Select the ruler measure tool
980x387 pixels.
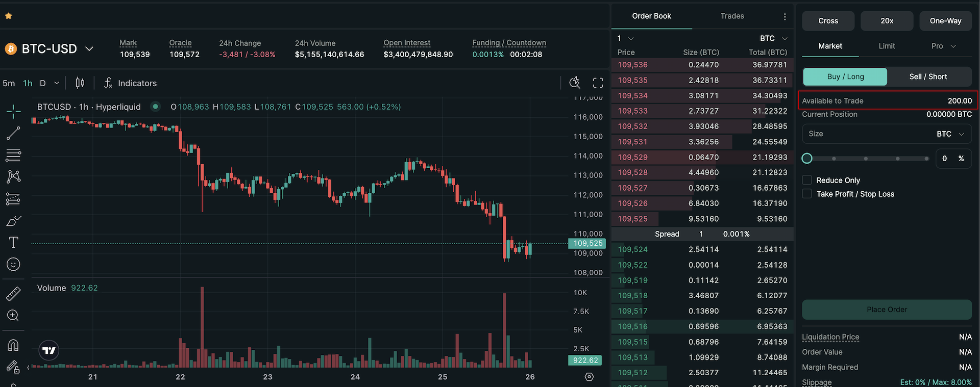tap(13, 294)
